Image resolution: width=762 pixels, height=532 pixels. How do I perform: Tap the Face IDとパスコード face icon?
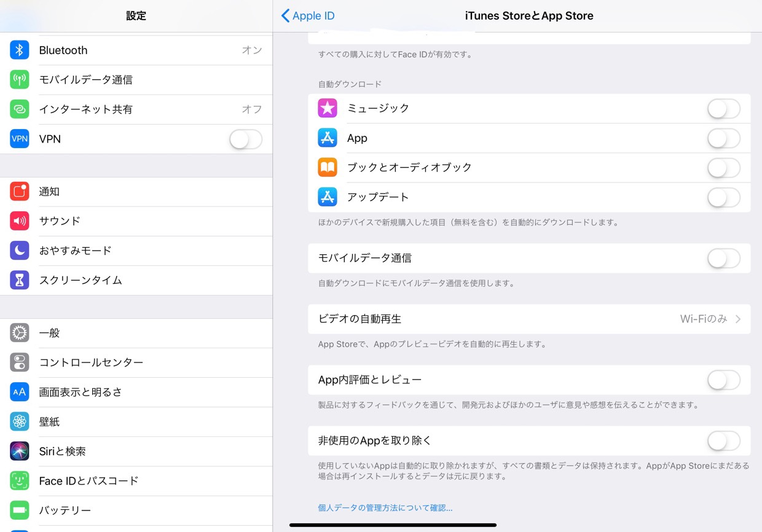[x=20, y=480]
